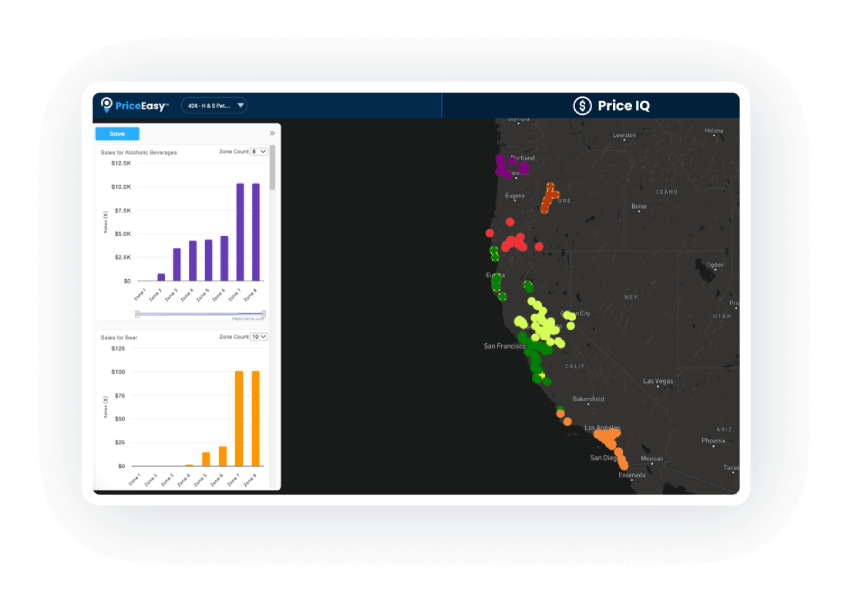The width and height of the screenshot is (848, 603).
Task: Click the side panel vertical scrollbar
Action: [x=273, y=168]
